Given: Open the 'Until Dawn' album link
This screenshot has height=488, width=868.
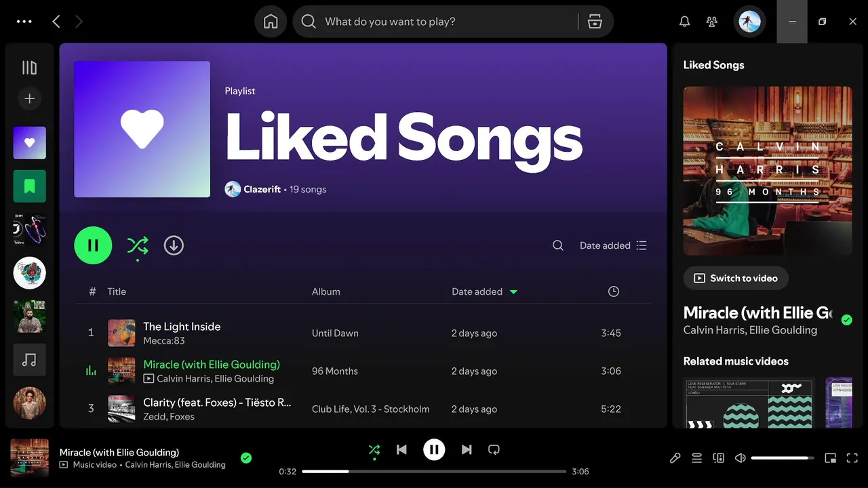Looking at the screenshot, I should [x=335, y=333].
